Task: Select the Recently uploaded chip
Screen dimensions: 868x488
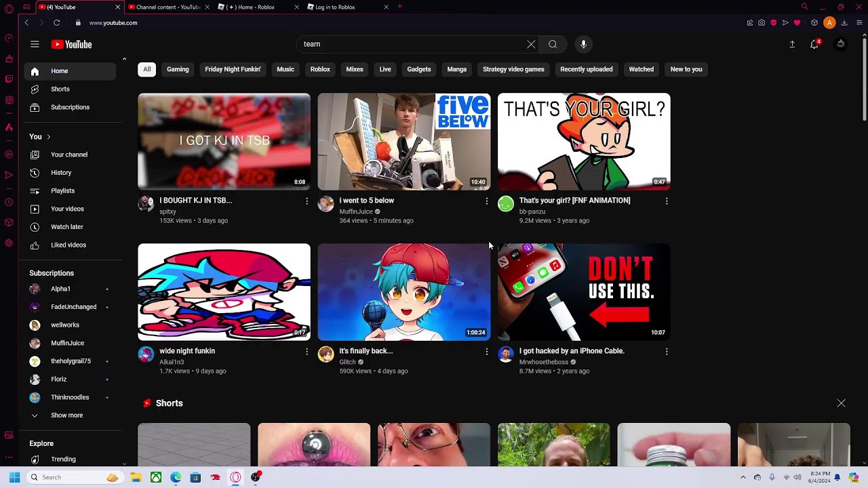Action: (x=587, y=69)
